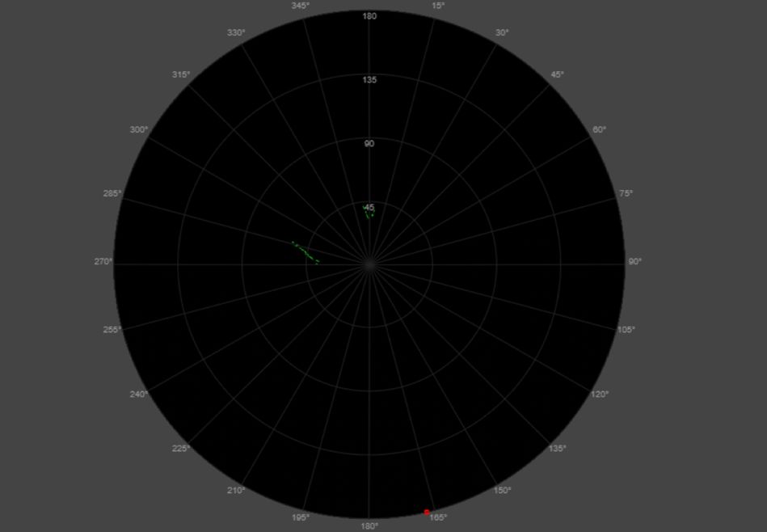767x532 pixels.
Task: Click the 150° bearing label
Action: point(502,491)
